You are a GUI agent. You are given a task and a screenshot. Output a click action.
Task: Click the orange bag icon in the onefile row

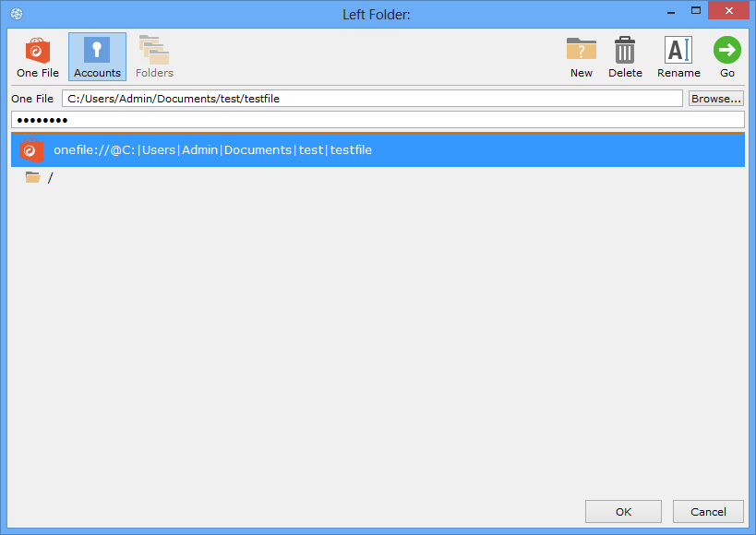coord(32,149)
